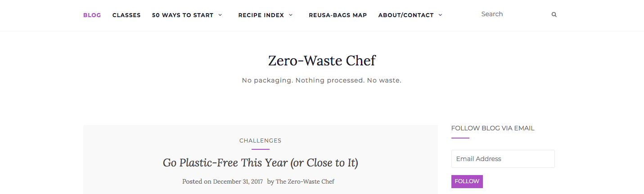This screenshot has width=644, height=194.
Task: Open the About/Contact menu label
Action: click(x=405, y=15)
